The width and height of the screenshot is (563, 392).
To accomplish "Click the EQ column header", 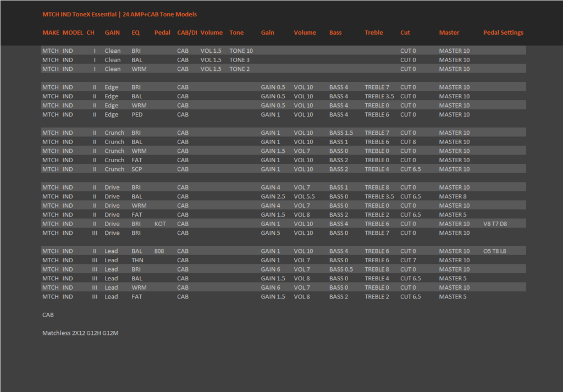I will [135, 32].
